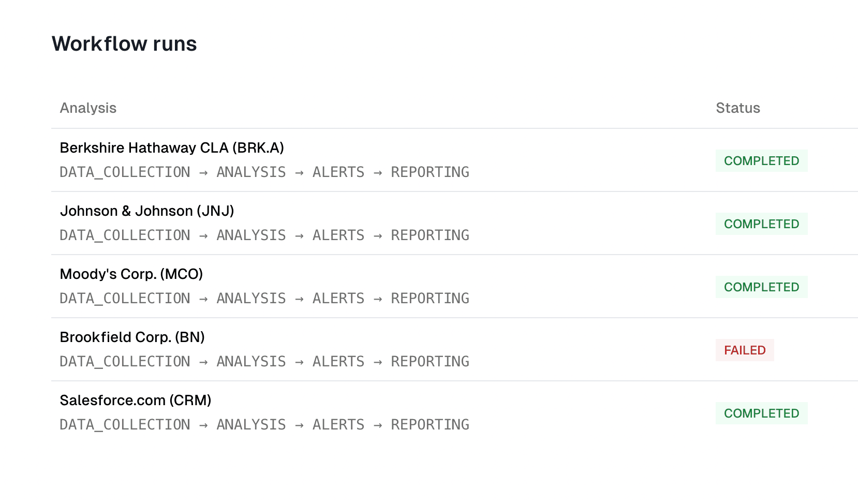Image resolution: width=858 pixels, height=504 pixels.
Task: Click REPORTING stage in the Salesforce.com row
Action: tap(430, 425)
